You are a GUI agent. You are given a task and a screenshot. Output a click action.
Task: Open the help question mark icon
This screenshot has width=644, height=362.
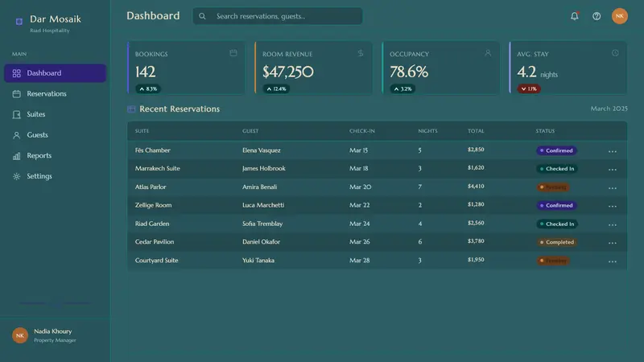(597, 16)
